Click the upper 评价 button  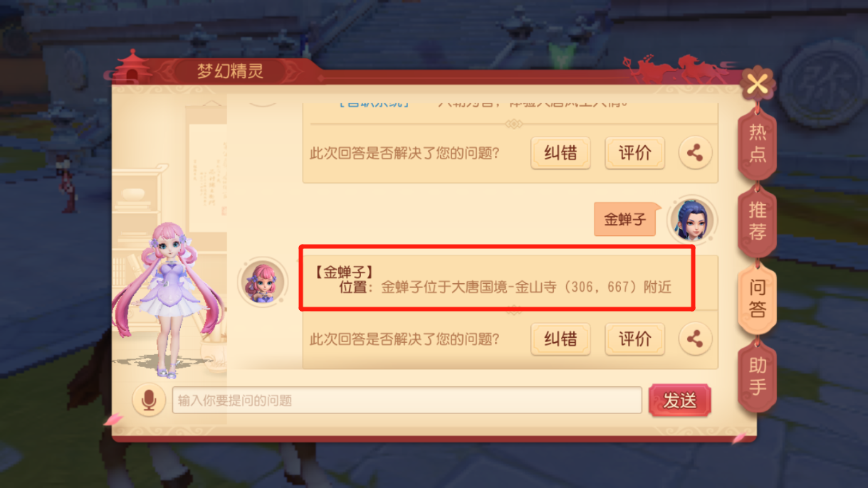tap(635, 153)
